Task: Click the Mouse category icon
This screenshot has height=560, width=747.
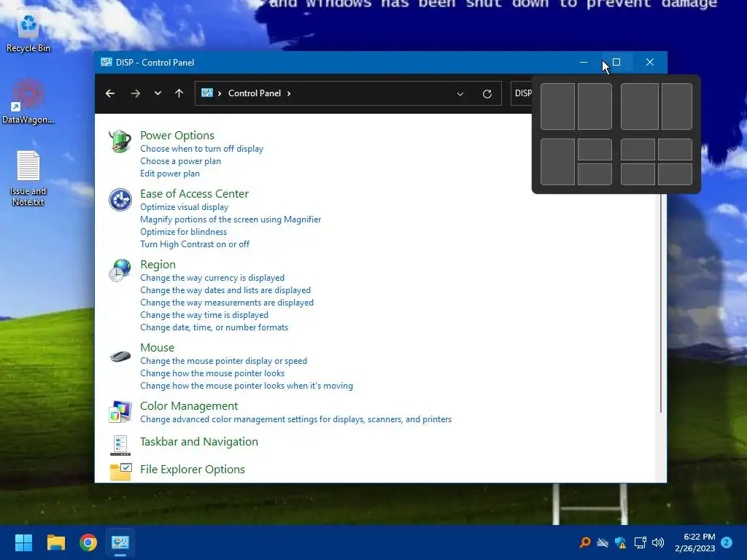Action: point(120,356)
